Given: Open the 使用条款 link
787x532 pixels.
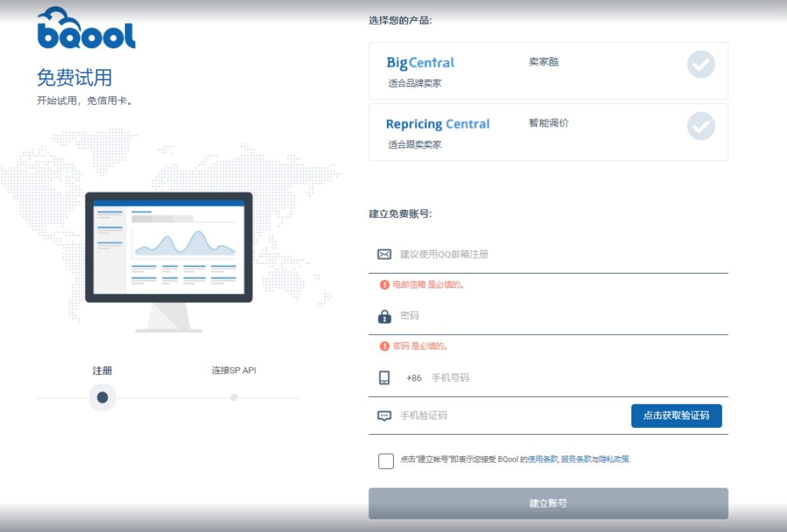Looking at the screenshot, I should 543,459.
